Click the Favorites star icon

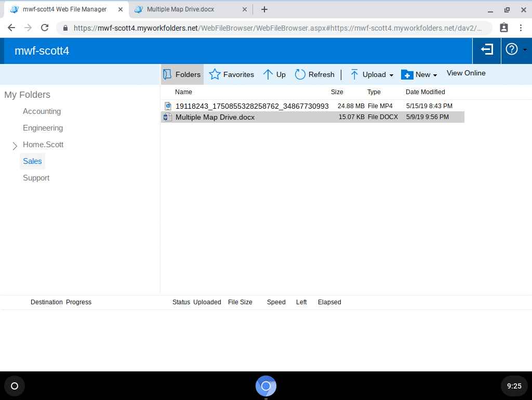214,74
